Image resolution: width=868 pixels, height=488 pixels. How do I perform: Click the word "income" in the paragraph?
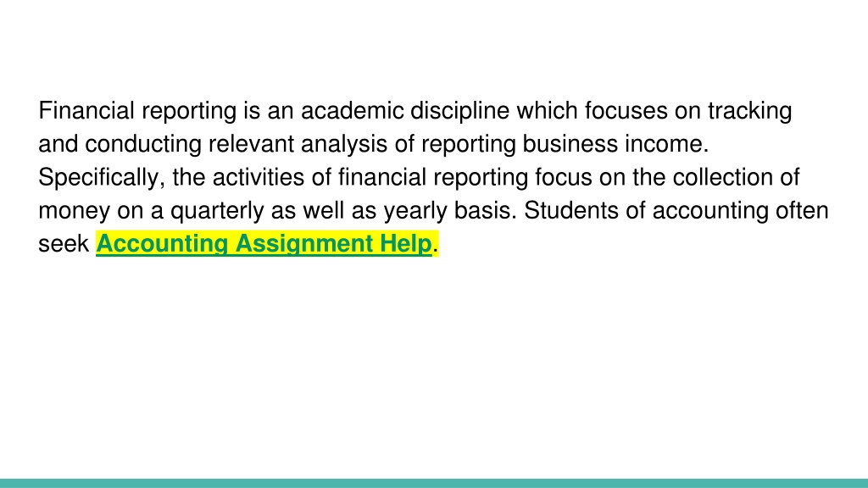(x=666, y=144)
